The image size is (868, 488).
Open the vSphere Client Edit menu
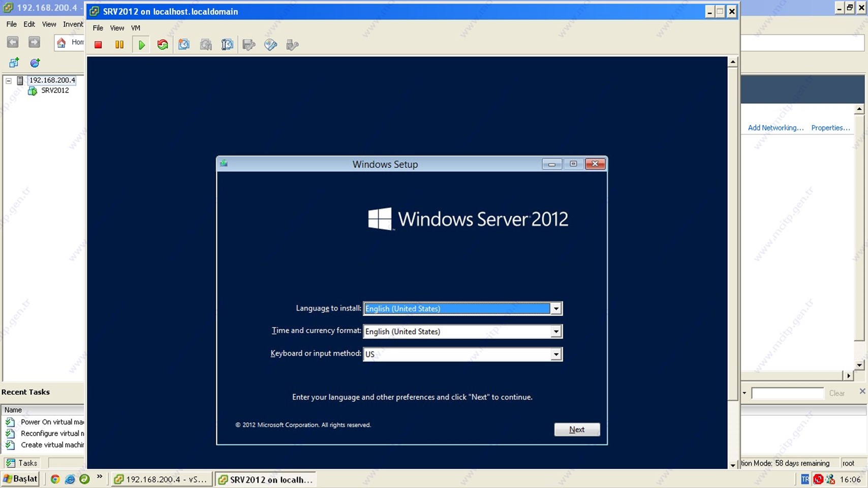(x=29, y=24)
